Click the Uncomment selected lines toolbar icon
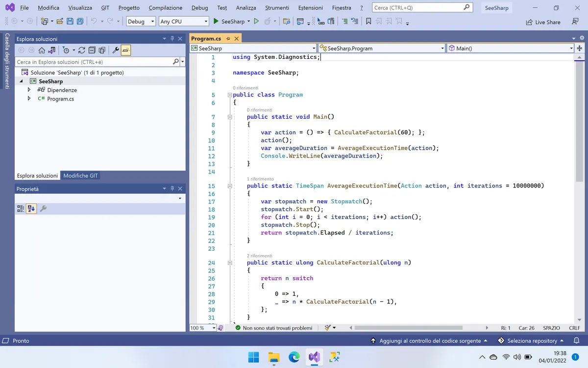The height and width of the screenshot is (368, 588). [x=355, y=22]
